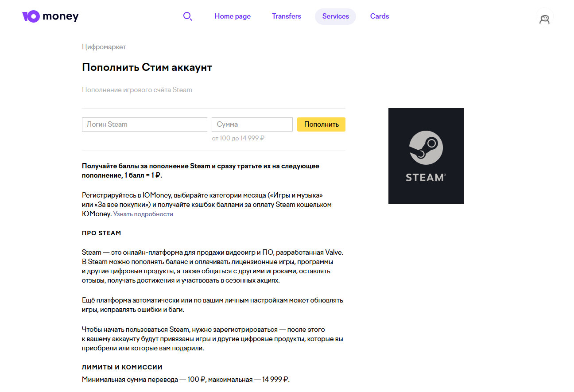Select the Services menu item
The height and width of the screenshot is (392, 574).
point(335,16)
